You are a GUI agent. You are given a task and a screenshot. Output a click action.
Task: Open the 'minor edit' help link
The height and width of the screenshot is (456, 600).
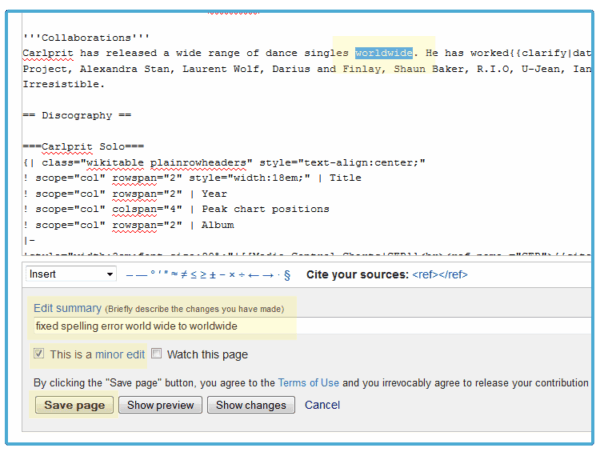pyautogui.click(x=120, y=354)
